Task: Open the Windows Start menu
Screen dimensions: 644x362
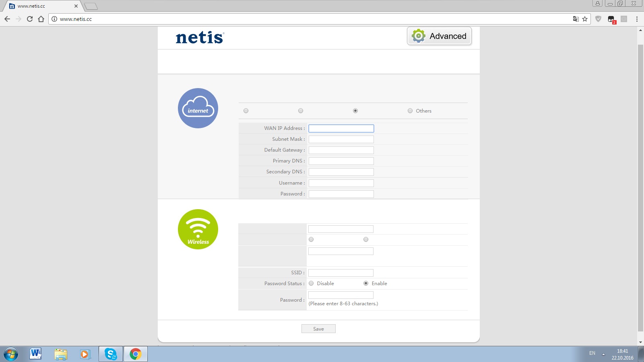Action: (11, 354)
